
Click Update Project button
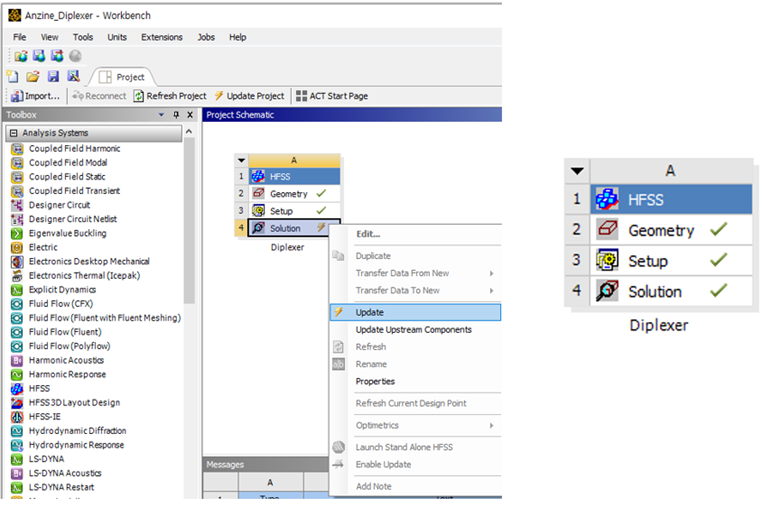249,96
